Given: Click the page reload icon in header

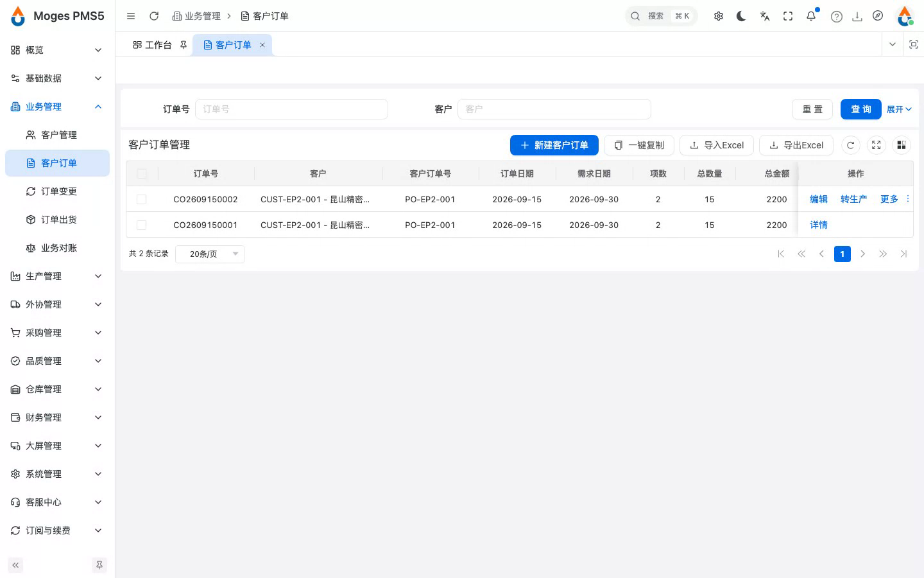Looking at the screenshot, I should tap(154, 16).
